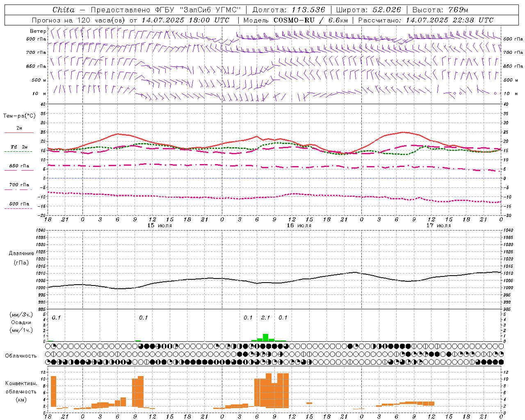
Task: Click the "17 июля" date label
Action: [438, 226]
